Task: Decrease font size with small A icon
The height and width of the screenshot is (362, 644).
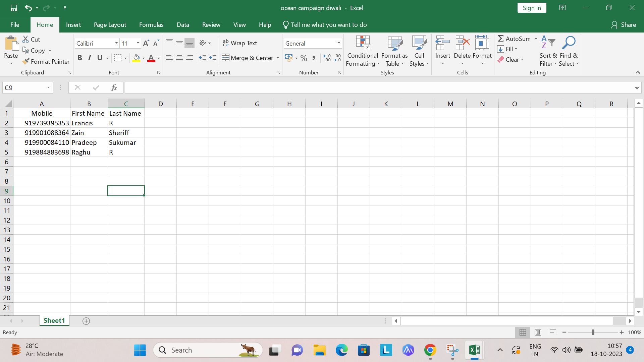Action: (156, 43)
